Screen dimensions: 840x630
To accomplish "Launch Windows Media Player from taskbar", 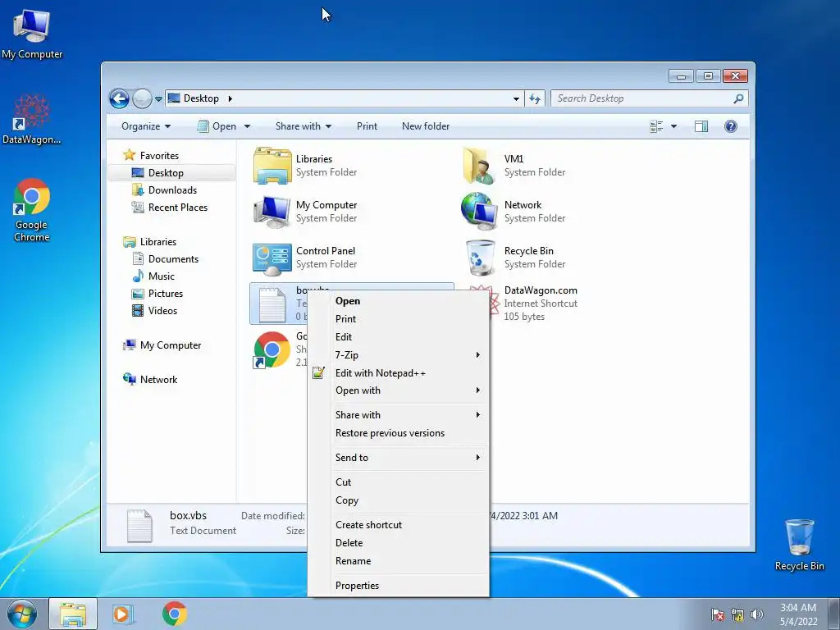I will [x=122, y=614].
